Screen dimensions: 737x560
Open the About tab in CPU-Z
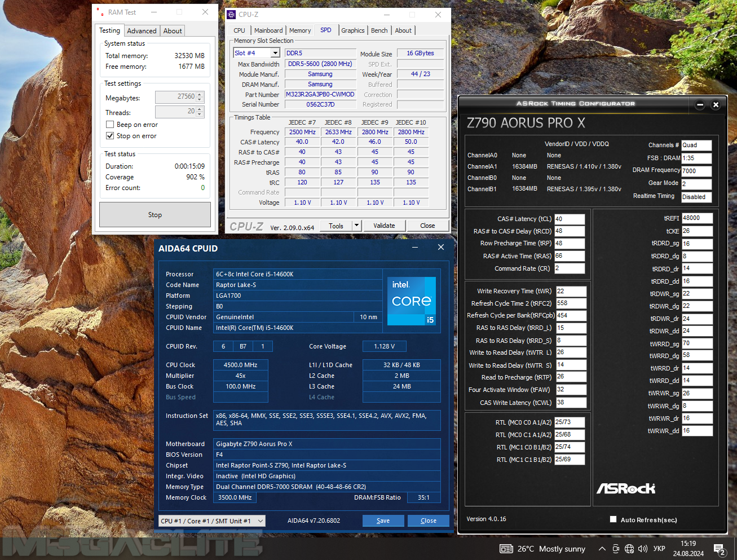403,30
